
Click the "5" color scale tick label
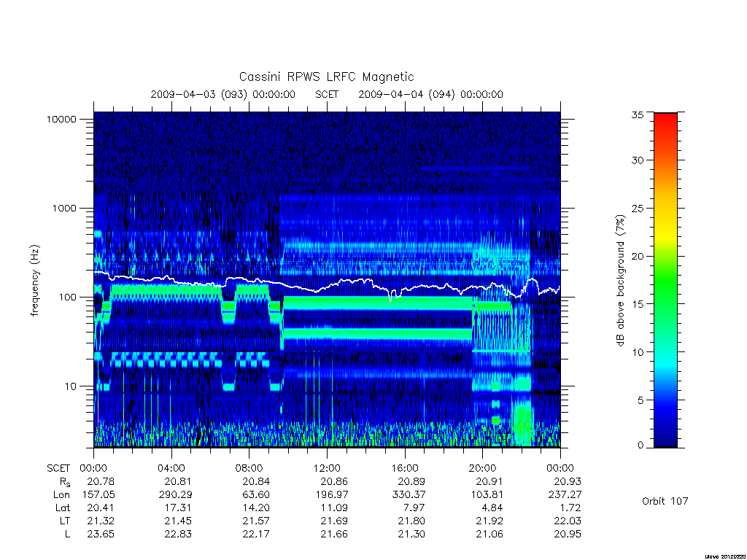click(x=640, y=400)
